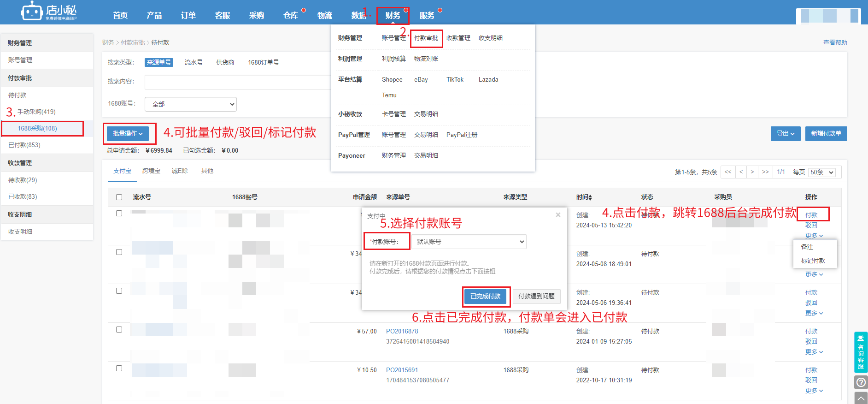Check the row dated 2024-05-06 19:36:41
The image size is (868, 404).
point(119,291)
